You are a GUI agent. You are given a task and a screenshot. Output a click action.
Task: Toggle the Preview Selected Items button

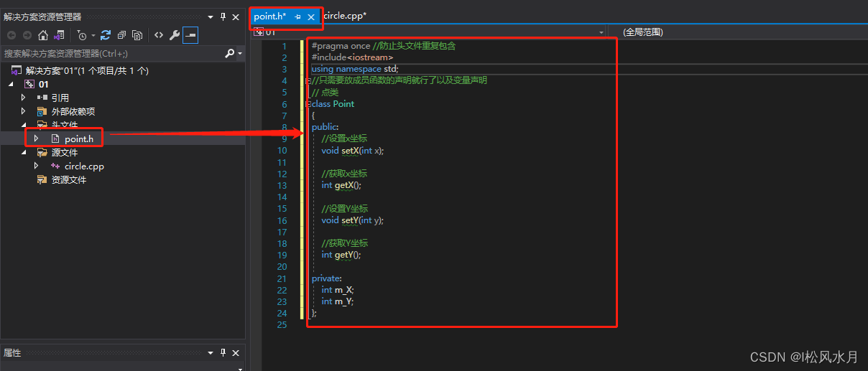pos(190,35)
